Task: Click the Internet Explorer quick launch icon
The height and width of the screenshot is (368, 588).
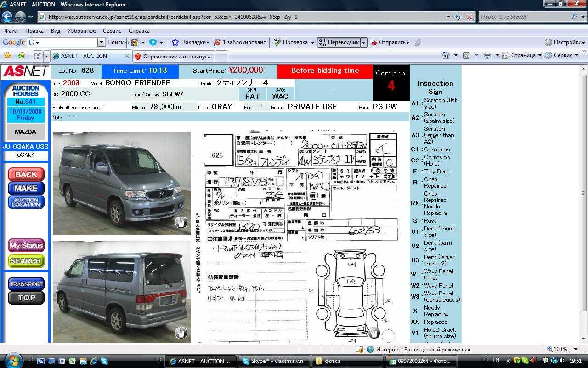Action: coord(94,362)
